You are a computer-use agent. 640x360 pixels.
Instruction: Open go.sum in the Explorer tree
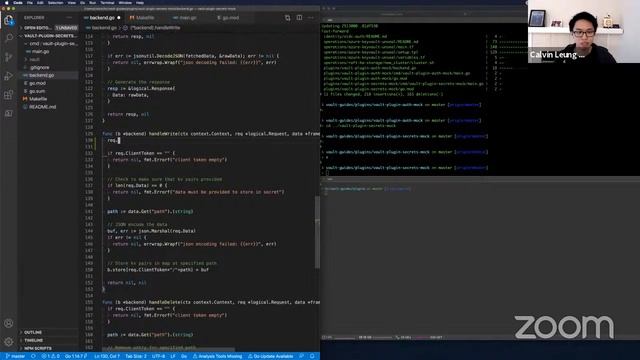(37, 91)
